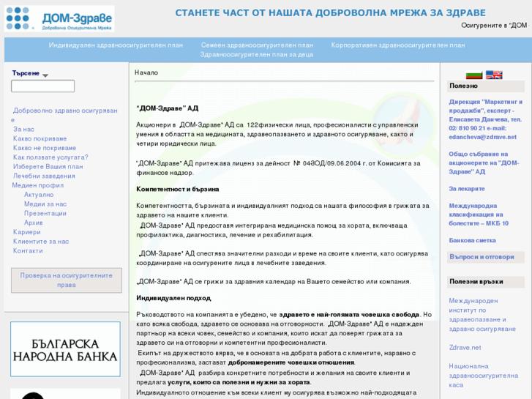This screenshot has height=399, width=532.
Task: Switch language with the British flag
Action: (494, 75)
